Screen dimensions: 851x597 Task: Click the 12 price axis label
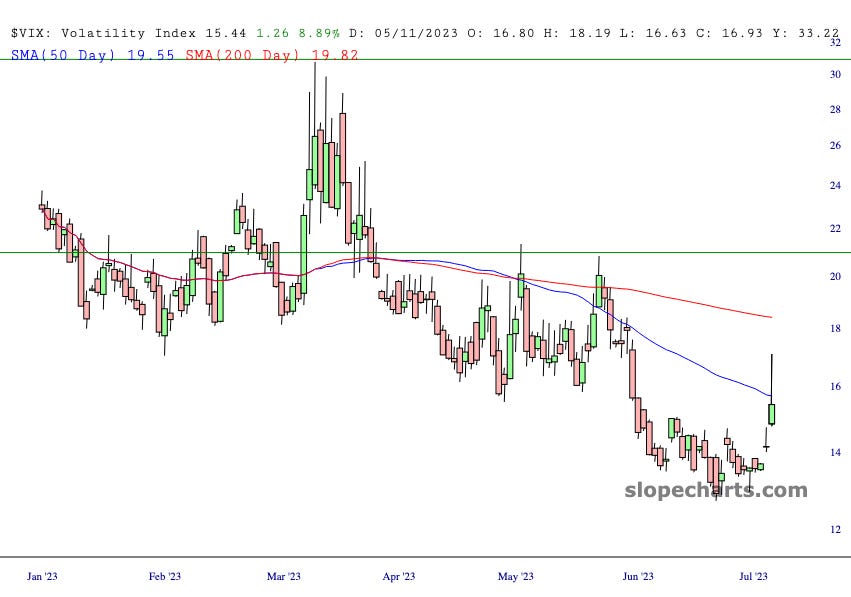(x=835, y=529)
